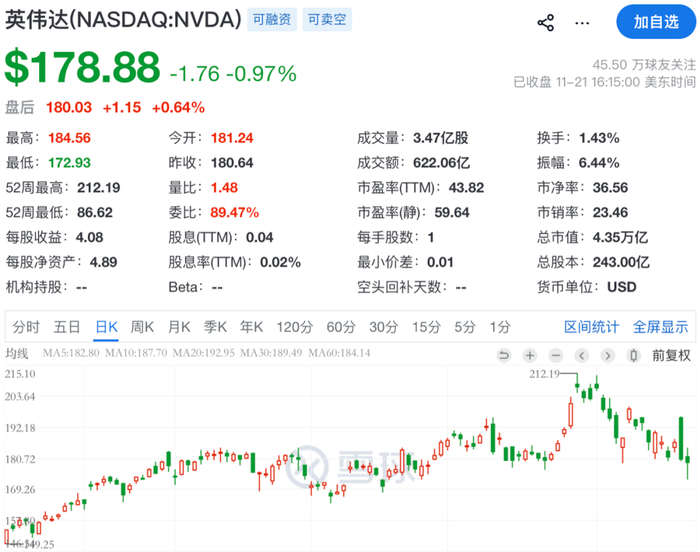
Task: Move chart right with right chevron
Action: [x=608, y=355]
